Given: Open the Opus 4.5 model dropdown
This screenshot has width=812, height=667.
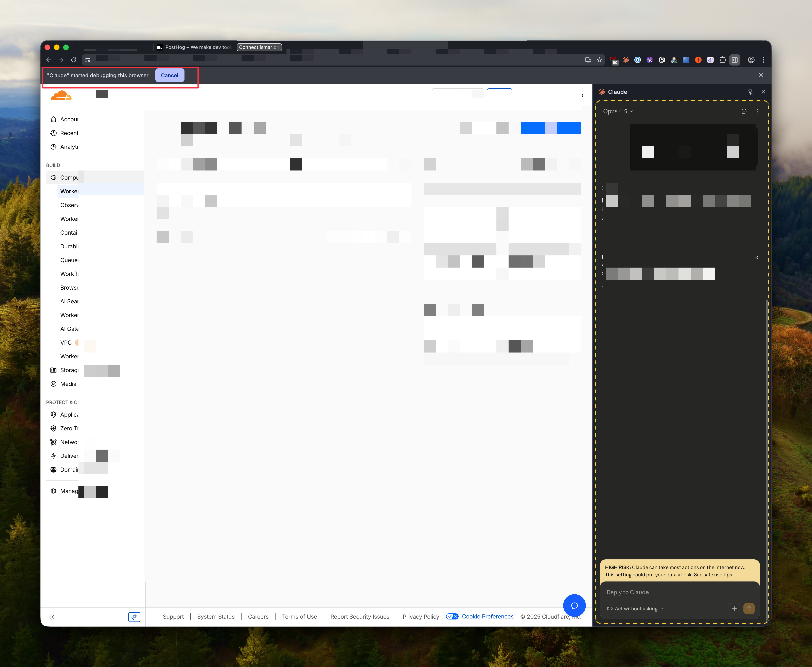Looking at the screenshot, I should (618, 111).
